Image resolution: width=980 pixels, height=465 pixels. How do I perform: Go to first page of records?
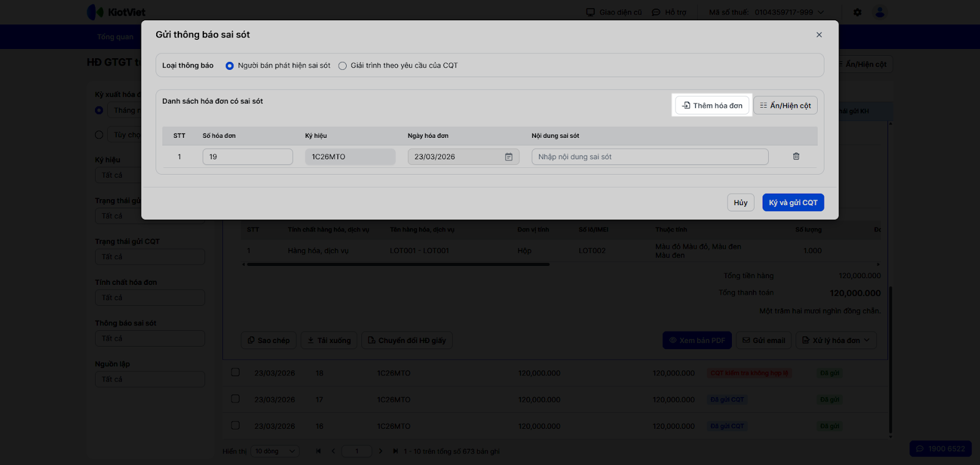(x=318, y=452)
